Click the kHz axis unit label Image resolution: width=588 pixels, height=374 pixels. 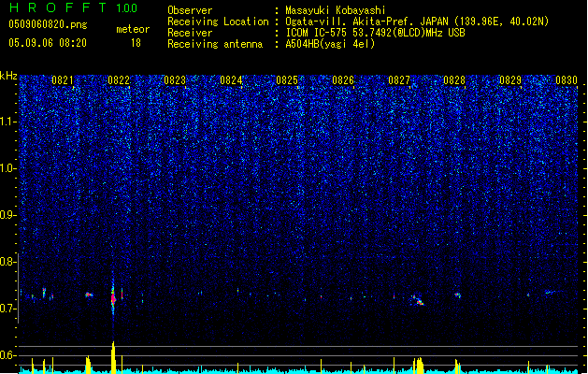(x=8, y=76)
